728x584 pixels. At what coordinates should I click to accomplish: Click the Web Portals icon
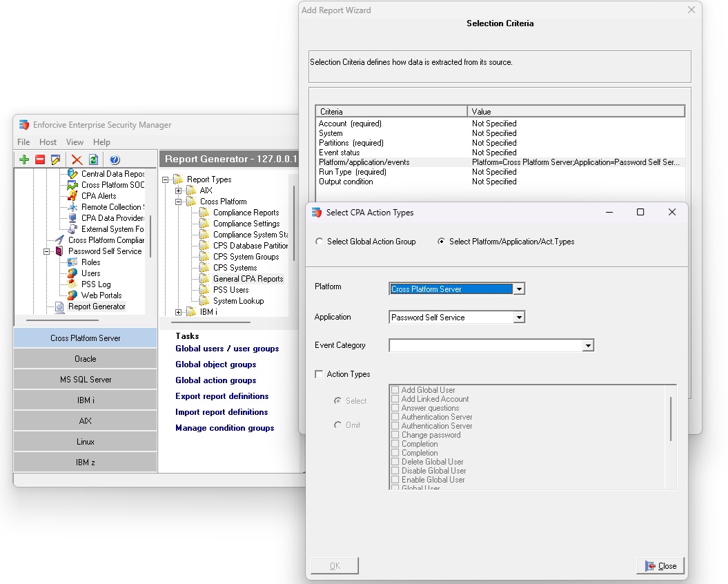click(72, 295)
